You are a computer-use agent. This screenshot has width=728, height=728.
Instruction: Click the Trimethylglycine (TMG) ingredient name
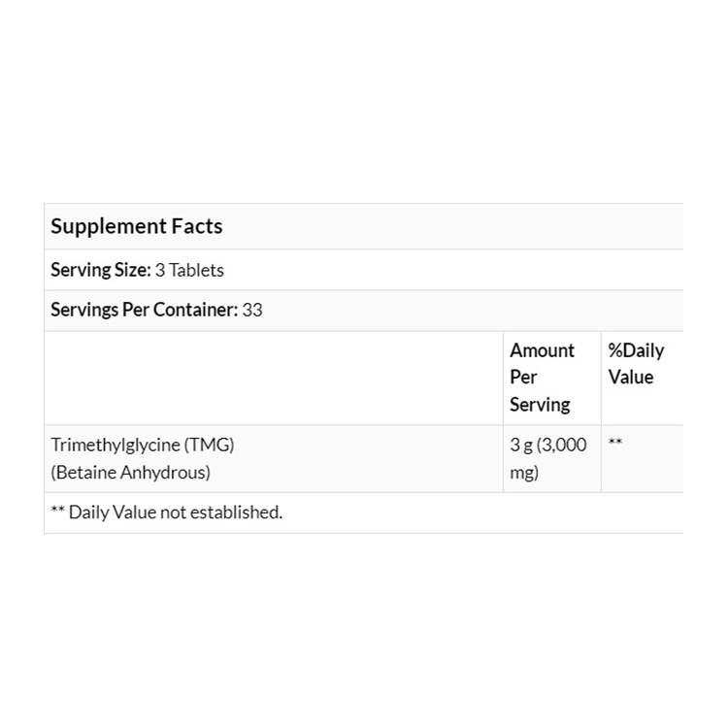tap(143, 445)
